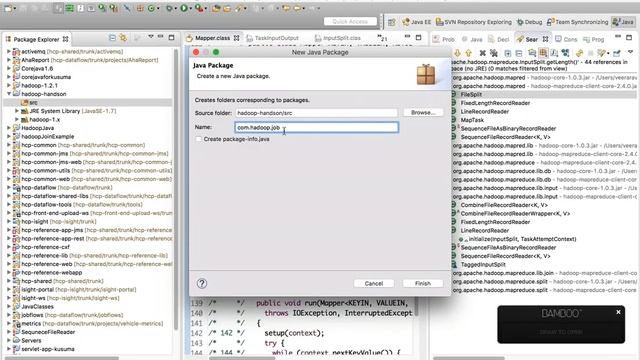The height and width of the screenshot is (360, 640).
Task: Click the green Run play icon
Action: coord(184,8)
